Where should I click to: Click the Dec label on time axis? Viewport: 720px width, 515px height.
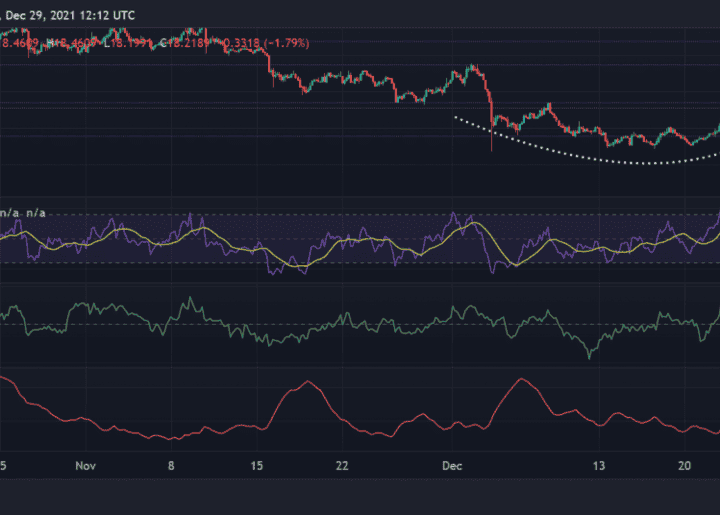click(452, 466)
